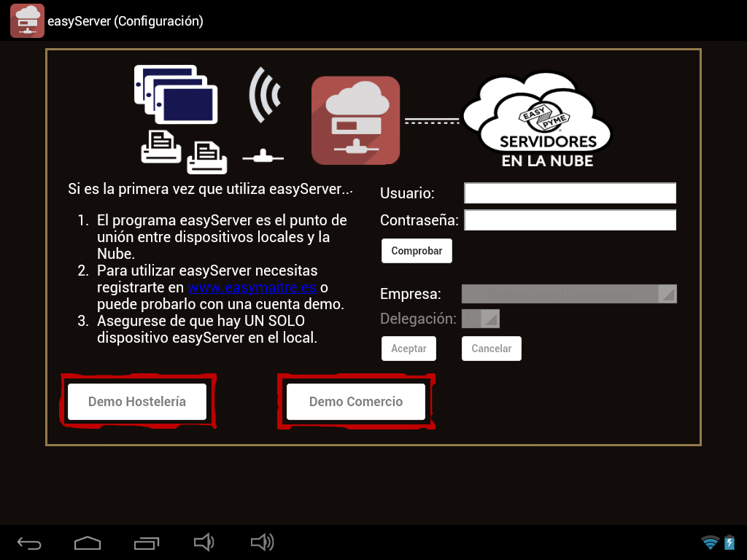Tap instruction 3 about 'UN SOLO dispositivo'

click(206, 329)
